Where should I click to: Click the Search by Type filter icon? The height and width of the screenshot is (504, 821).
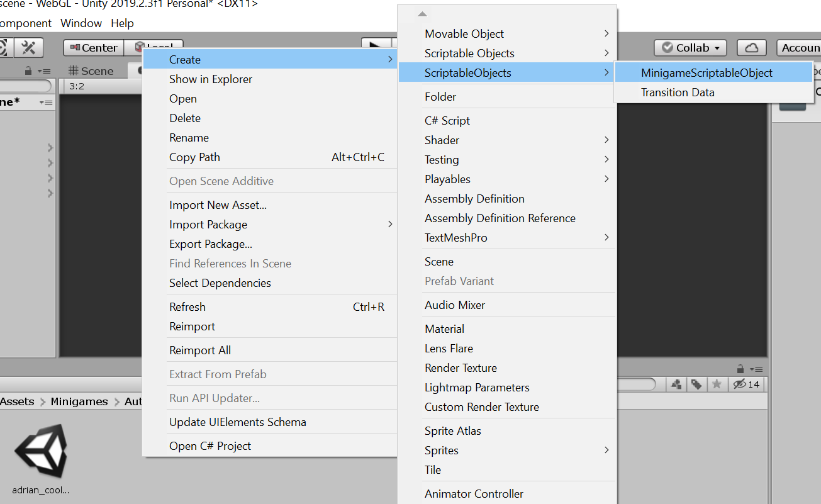pos(677,384)
